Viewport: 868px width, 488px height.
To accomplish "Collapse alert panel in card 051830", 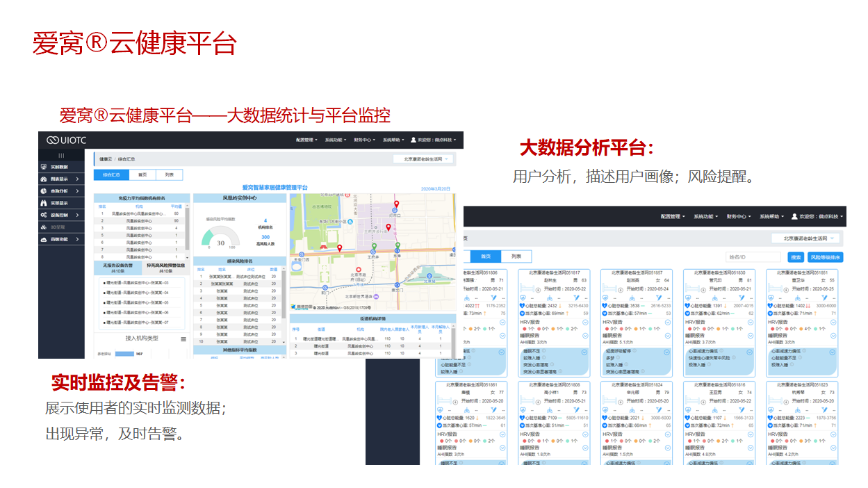I will [x=750, y=352].
